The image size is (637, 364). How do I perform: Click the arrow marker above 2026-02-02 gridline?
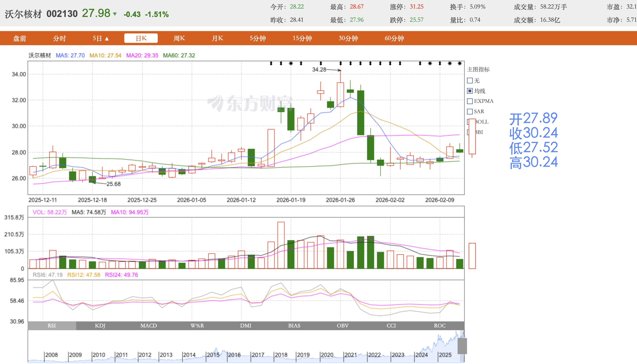390,64
